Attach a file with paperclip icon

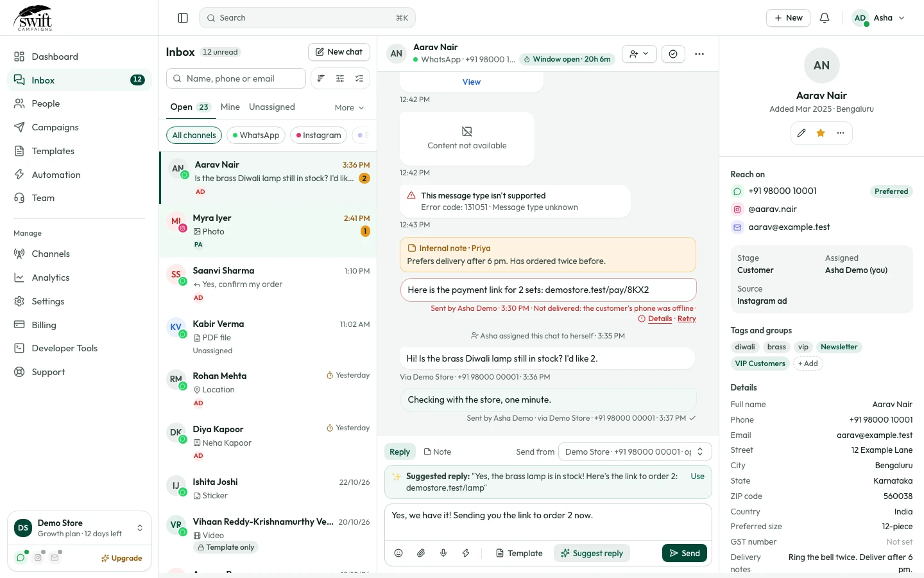pos(421,553)
